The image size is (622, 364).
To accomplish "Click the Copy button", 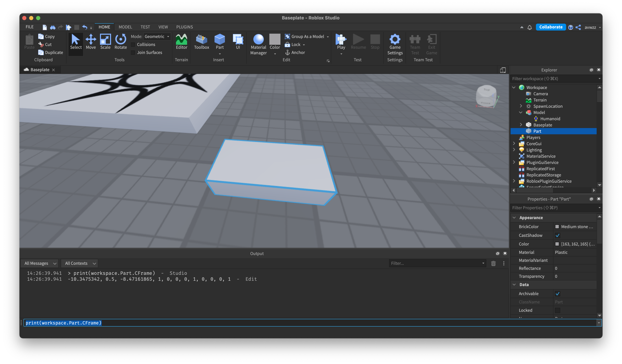I will 46,37.
